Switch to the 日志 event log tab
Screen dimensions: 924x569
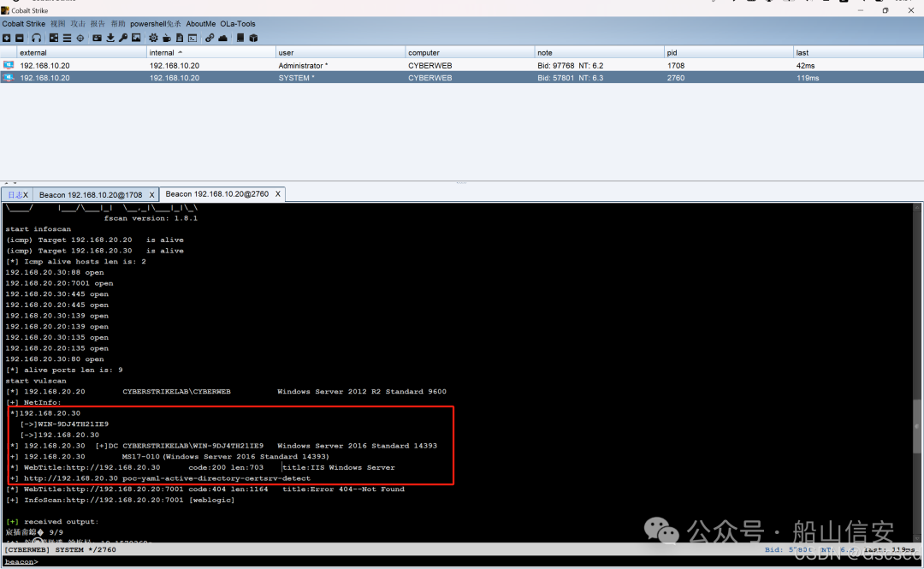click(15, 194)
